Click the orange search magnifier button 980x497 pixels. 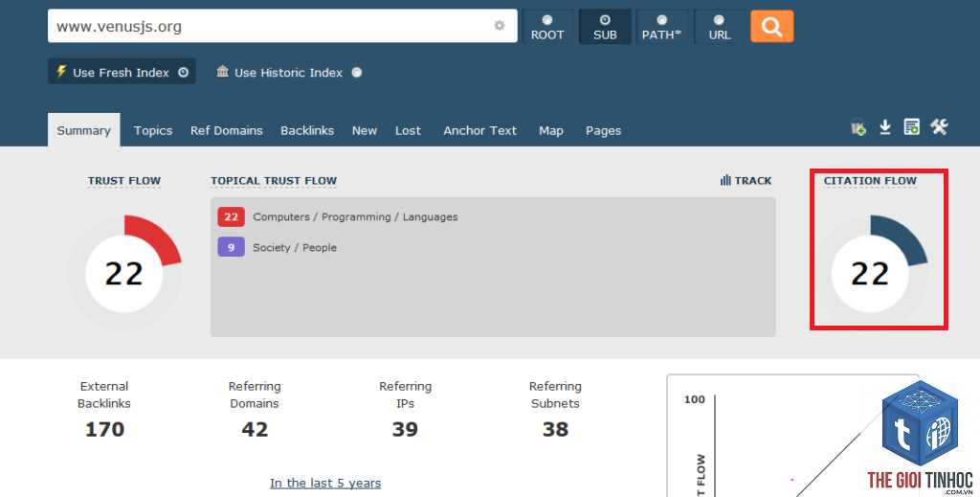click(x=772, y=26)
